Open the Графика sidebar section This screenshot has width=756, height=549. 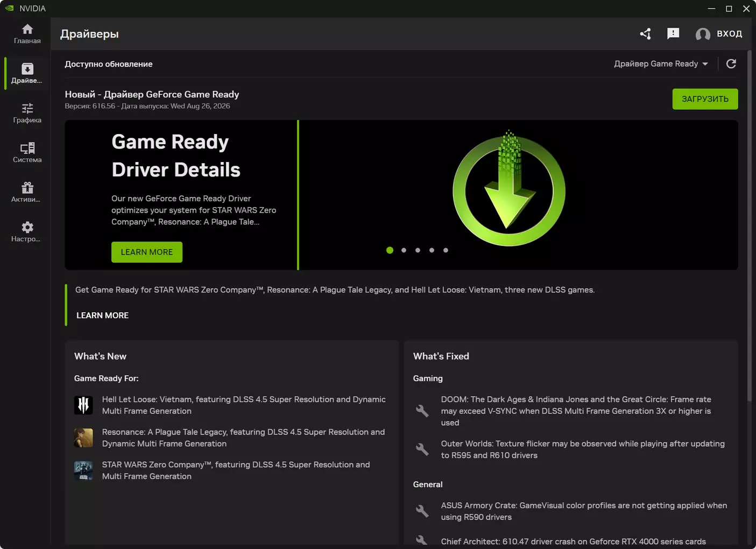[x=27, y=113]
